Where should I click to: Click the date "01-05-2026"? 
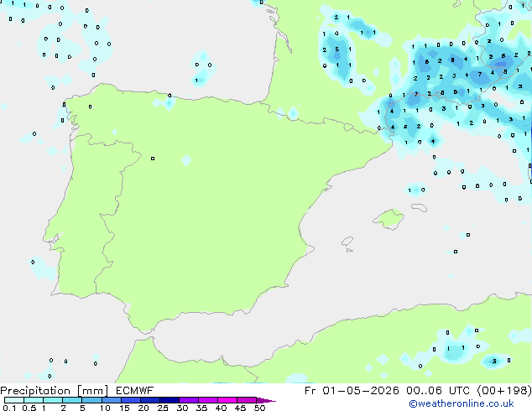tap(361, 391)
